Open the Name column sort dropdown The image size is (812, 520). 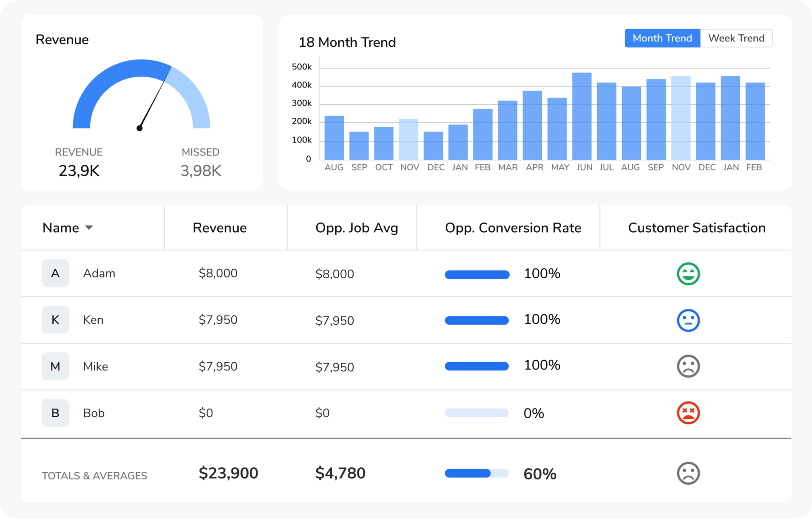point(89,228)
